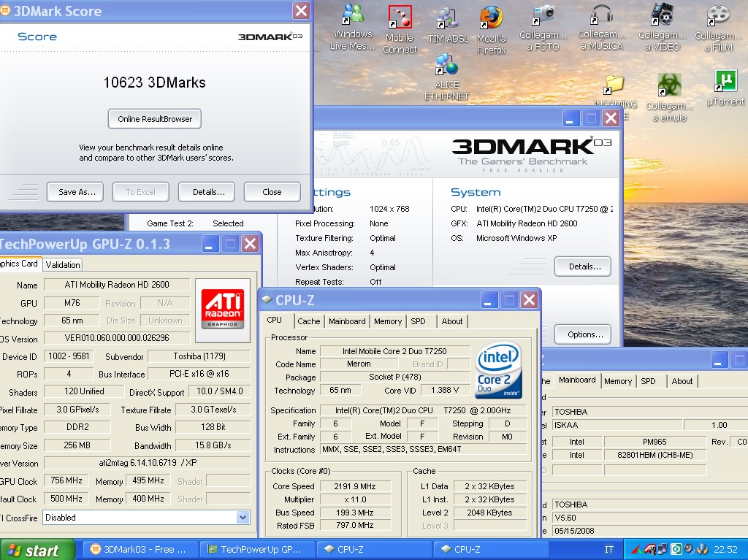Open the Memory tab in front CPU-Z

[x=387, y=321]
